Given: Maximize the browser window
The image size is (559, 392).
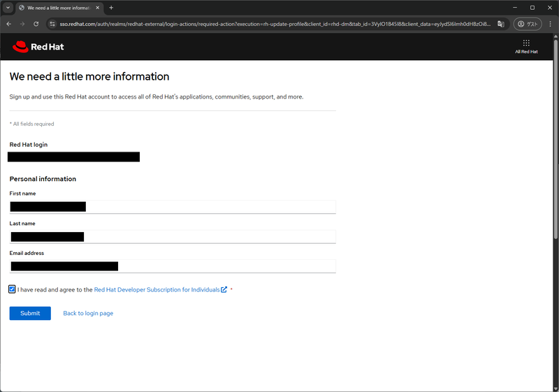Looking at the screenshot, I should (532, 8).
